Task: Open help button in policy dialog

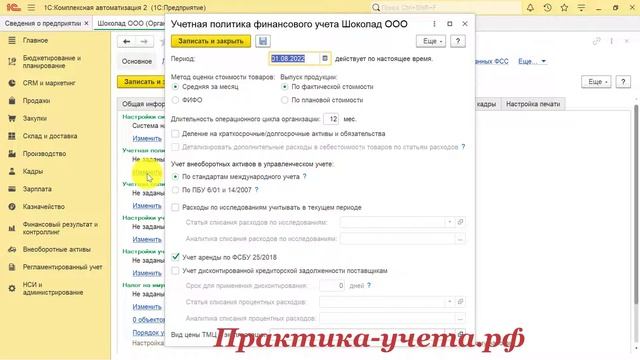Action: 458,41
